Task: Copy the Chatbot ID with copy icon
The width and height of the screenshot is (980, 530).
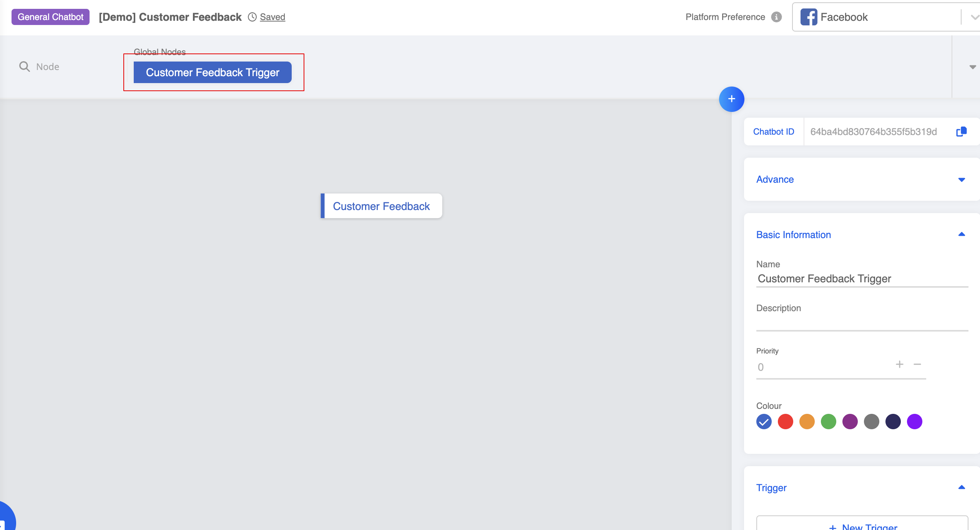Action: pos(961,132)
